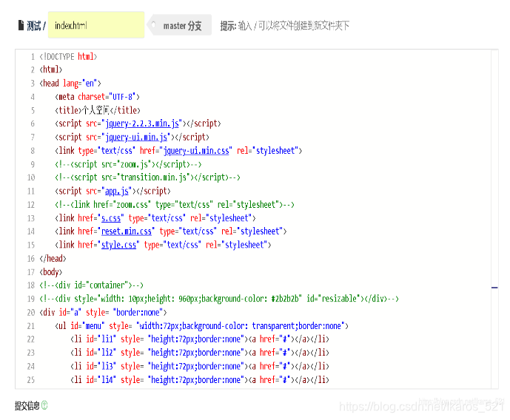
Task: Click line number 1 in gutter
Action: pyautogui.click(x=33, y=57)
